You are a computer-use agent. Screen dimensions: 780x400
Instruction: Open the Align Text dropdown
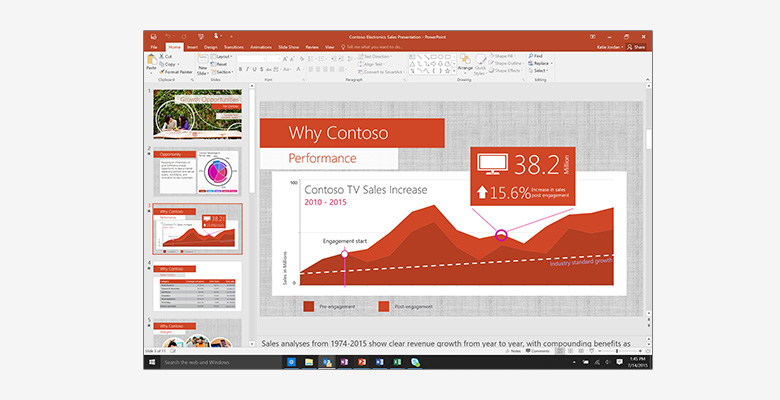pyautogui.click(x=373, y=64)
